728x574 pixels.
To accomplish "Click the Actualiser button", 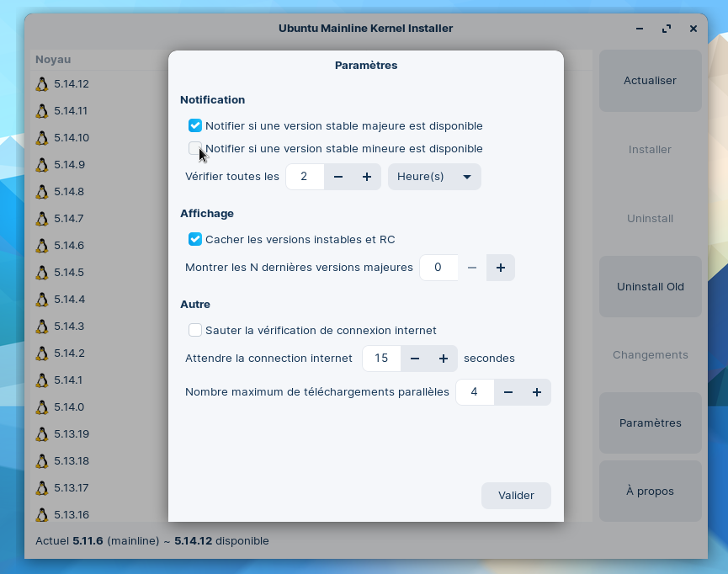I will pos(650,81).
